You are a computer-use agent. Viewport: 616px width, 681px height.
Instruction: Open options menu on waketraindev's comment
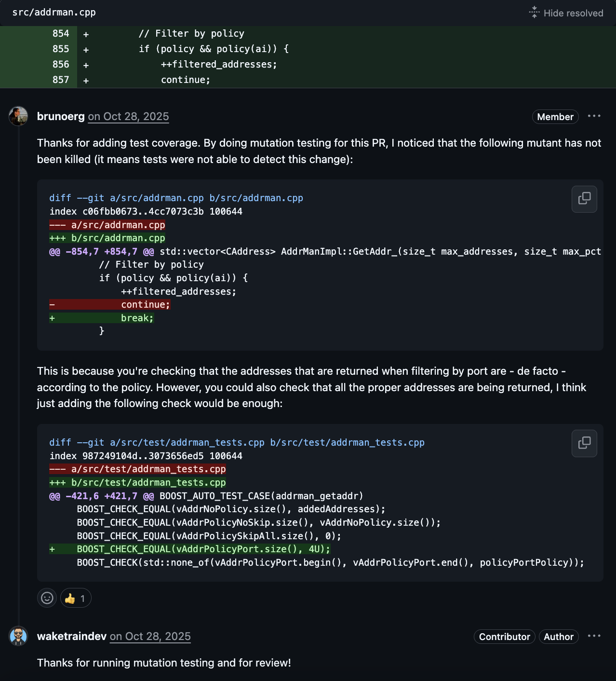(594, 636)
